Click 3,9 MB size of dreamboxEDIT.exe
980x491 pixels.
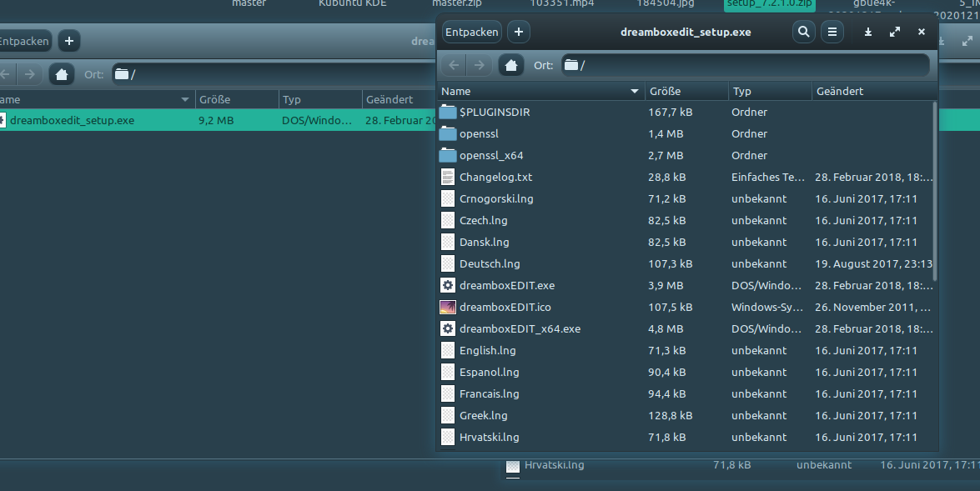(666, 285)
